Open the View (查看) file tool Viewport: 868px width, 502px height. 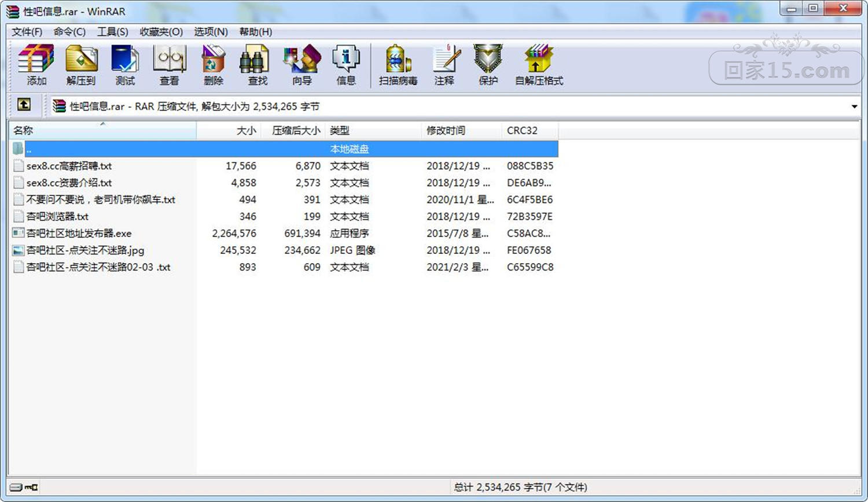click(169, 65)
